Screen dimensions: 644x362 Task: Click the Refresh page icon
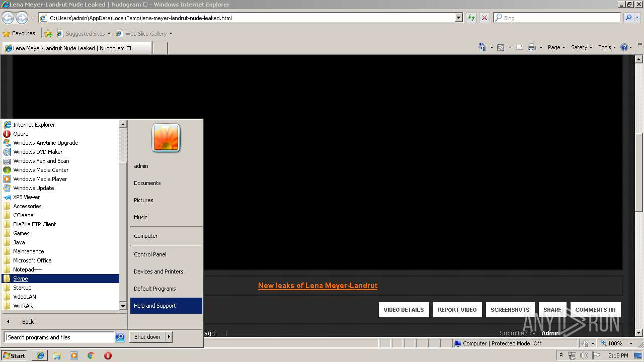click(471, 18)
